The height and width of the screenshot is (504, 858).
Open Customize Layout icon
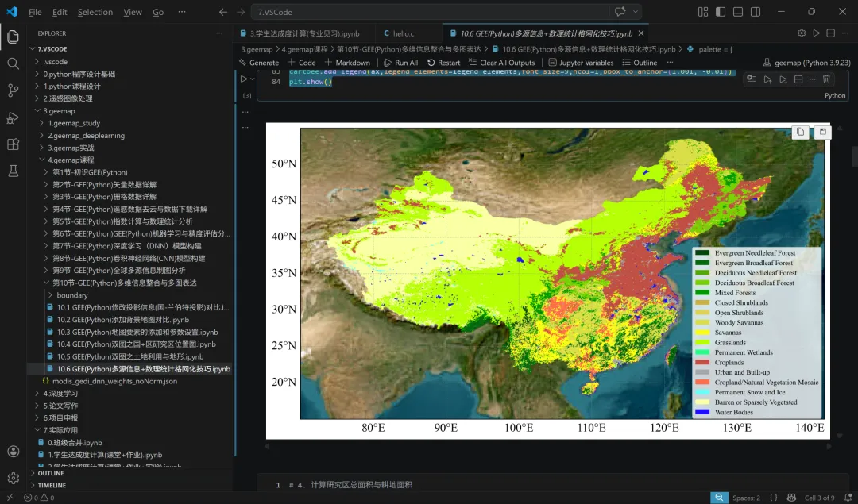tap(703, 11)
